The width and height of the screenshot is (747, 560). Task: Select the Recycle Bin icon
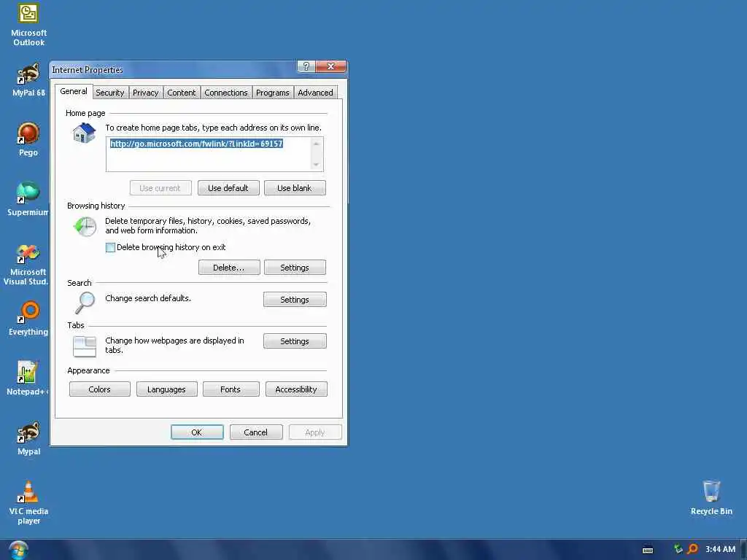tap(711, 497)
